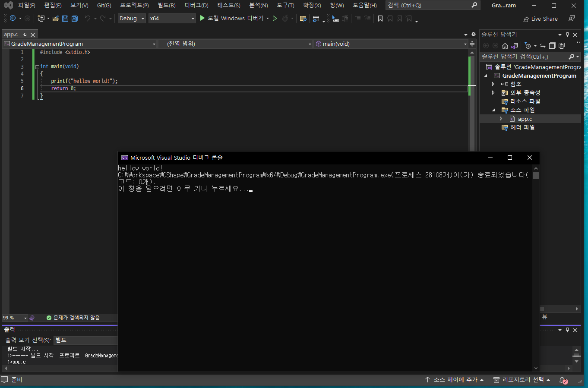Image resolution: width=588 pixels, height=388 pixels.
Task: Switch views with the Solution Explorer VS icon
Action: (515, 46)
